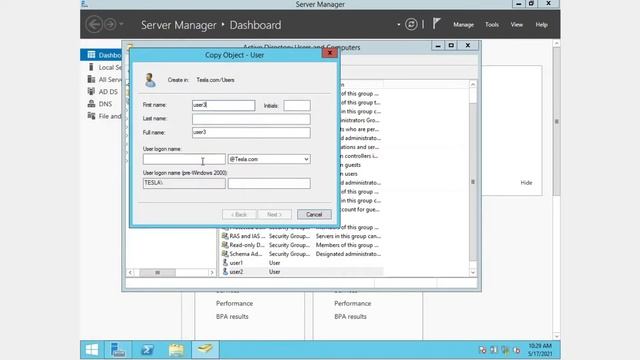Click the AD list vertical scrollbar thumb
Screen dimensions: 640x360
[473, 182]
